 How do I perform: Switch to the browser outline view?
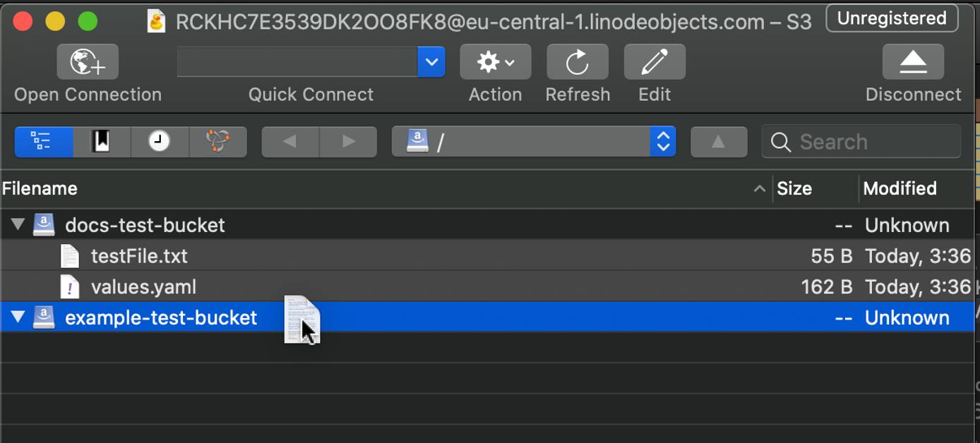(43, 141)
